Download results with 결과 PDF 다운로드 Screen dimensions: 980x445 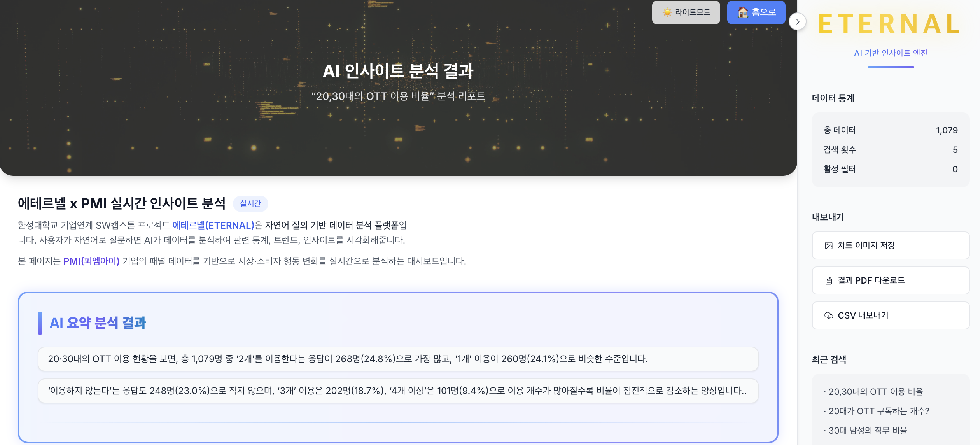pos(891,280)
